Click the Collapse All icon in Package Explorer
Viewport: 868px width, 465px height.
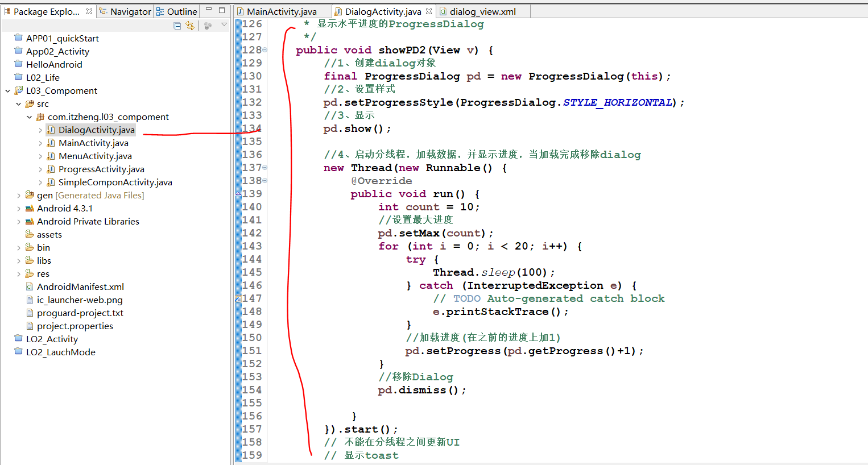(x=177, y=26)
